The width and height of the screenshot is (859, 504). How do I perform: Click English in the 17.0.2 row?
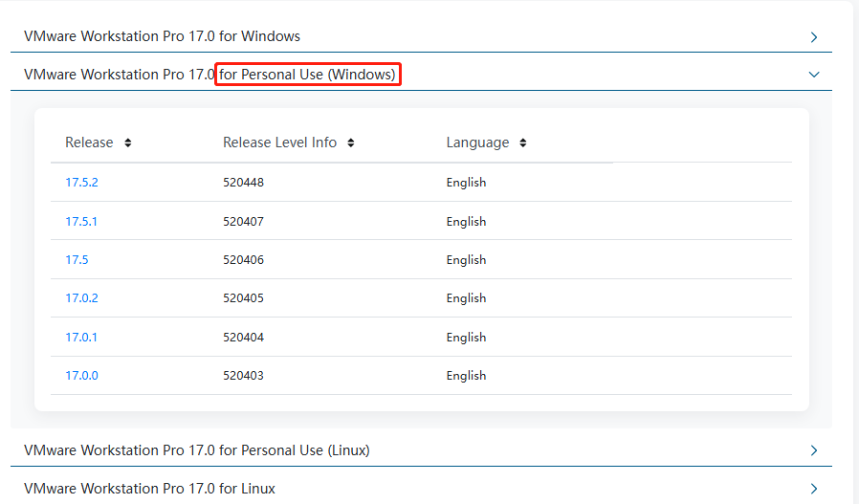click(466, 298)
